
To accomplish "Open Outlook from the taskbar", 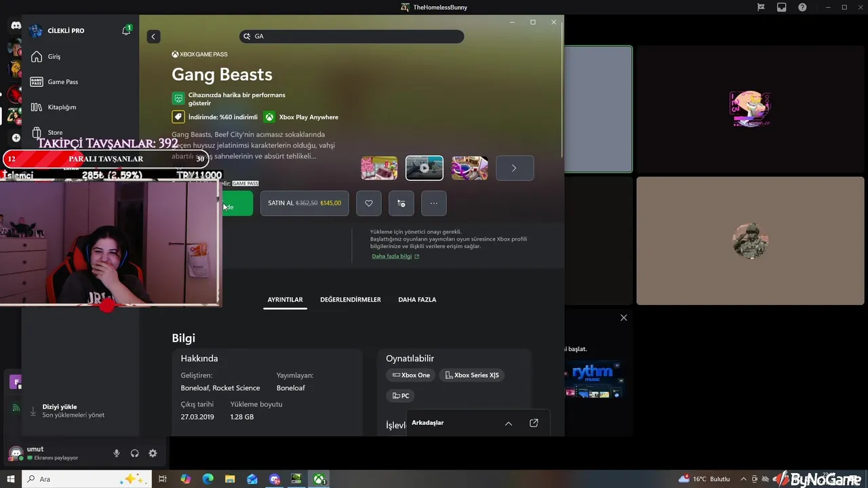I will (x=252, y=479).
